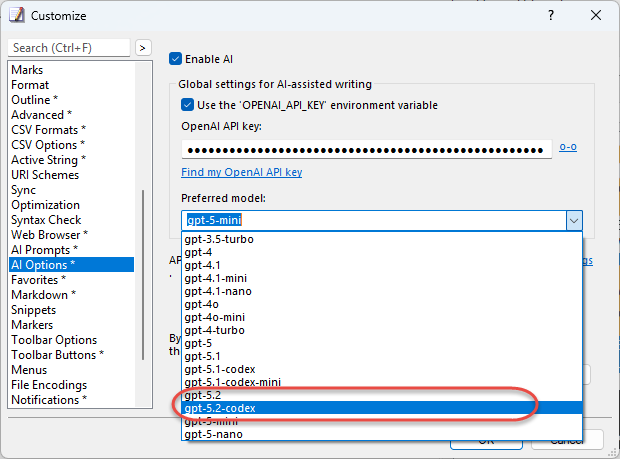Viewport: 620px width, 459px height.
Task: Click the Customize dialog notepad icon
Action: pyautogui.click(x=16, y=15)
